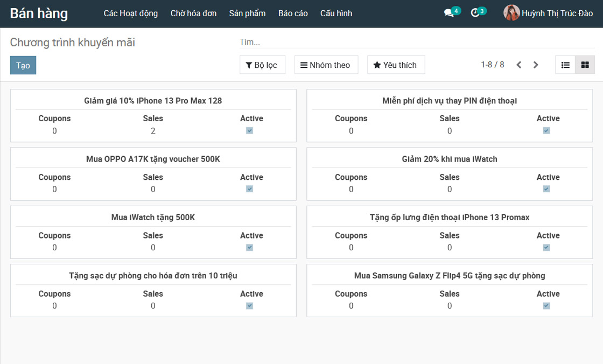Screen dimensions: 603x364
Task: Open the Yêu thích favorites dropdown
Action: pyautogui.click(x=395, y=65)
